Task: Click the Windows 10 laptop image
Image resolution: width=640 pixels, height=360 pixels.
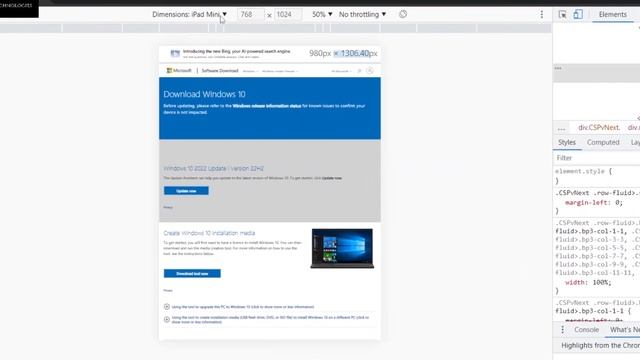Action: coord(342,248)
